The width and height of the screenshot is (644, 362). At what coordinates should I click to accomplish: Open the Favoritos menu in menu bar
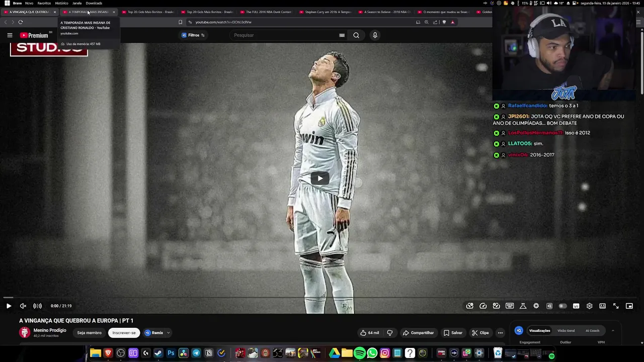click(x=44, y=3)
